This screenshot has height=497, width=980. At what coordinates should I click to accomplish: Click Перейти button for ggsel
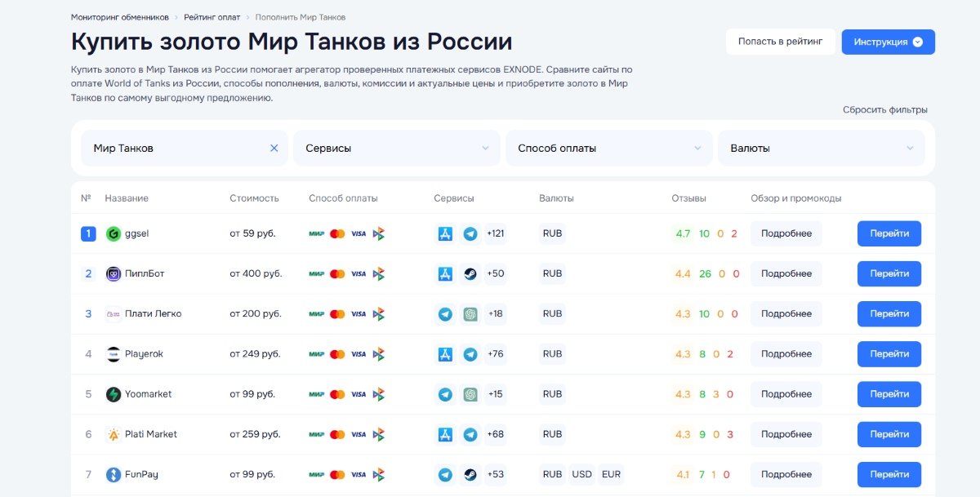[x=889, y=233]
